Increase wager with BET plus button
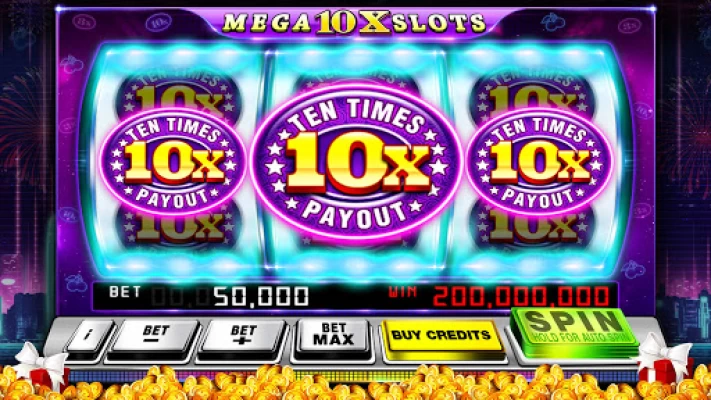This screenshot has width=711, height=400. 243,337
